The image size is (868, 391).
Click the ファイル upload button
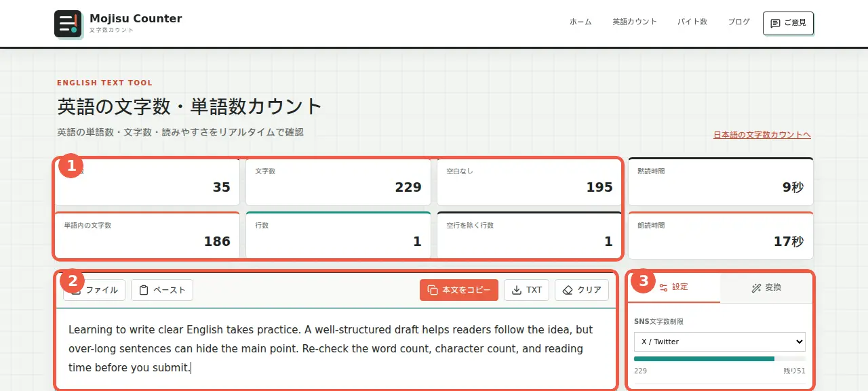pos(94,290)
